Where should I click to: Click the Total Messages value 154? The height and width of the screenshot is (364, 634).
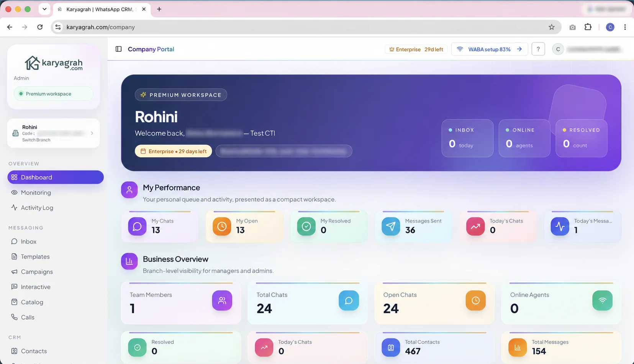click(539, 351)
